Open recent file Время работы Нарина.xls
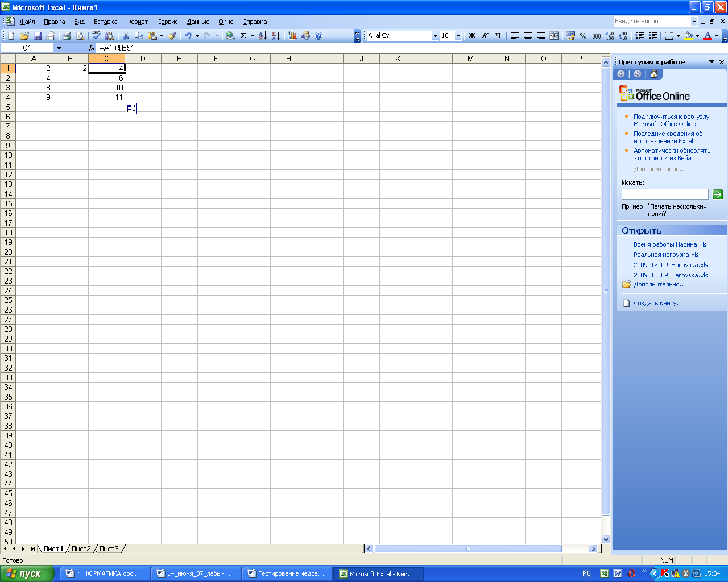 [x=670, y=244]
